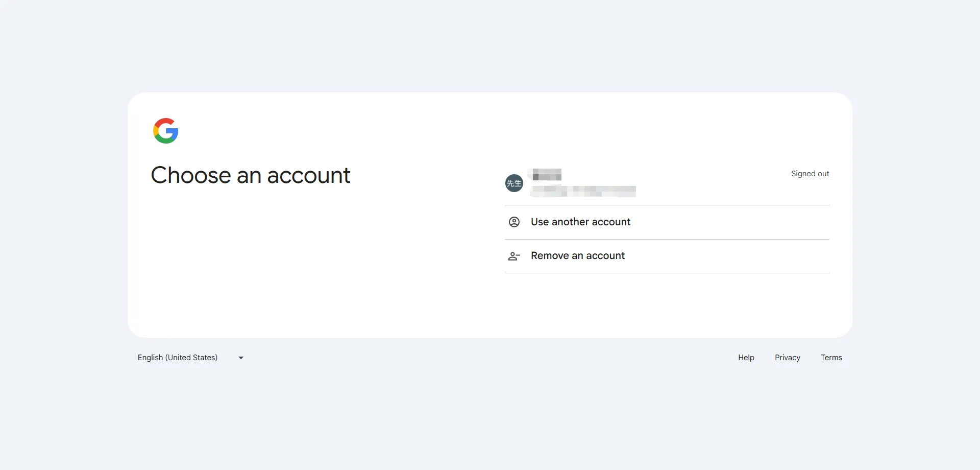
Task: Open the Terms link
Action: coord(831,357)
